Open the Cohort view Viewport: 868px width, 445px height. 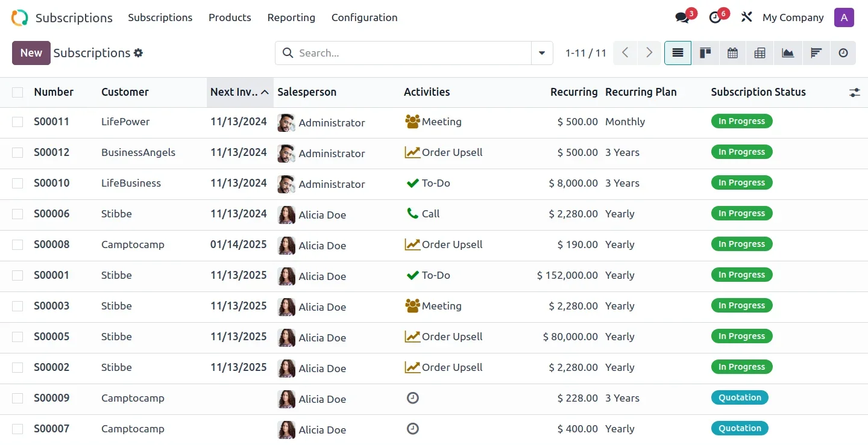click(816, 53)
